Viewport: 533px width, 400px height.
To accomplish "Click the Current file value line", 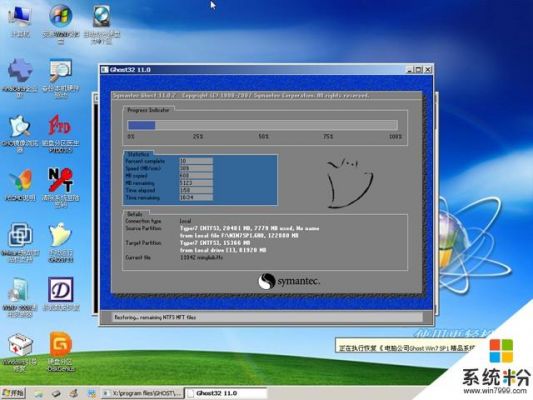I will point(201,258).
